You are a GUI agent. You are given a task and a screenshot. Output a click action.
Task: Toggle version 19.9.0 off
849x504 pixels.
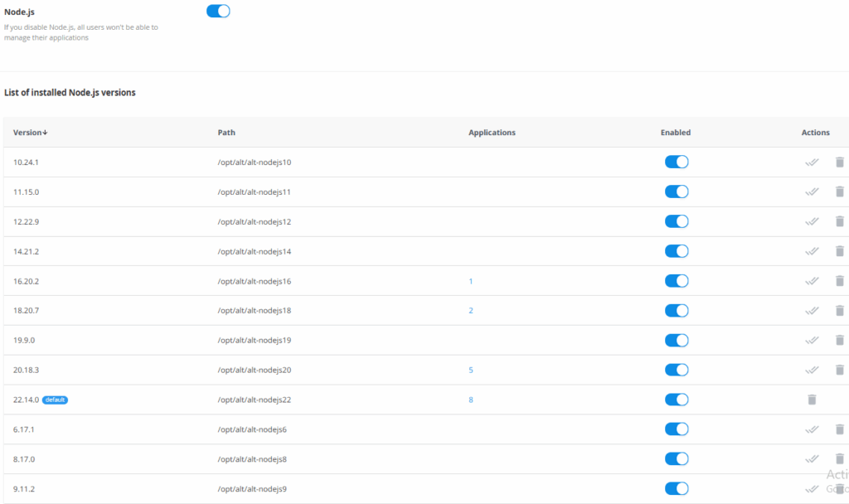click(x=677, y=340)
